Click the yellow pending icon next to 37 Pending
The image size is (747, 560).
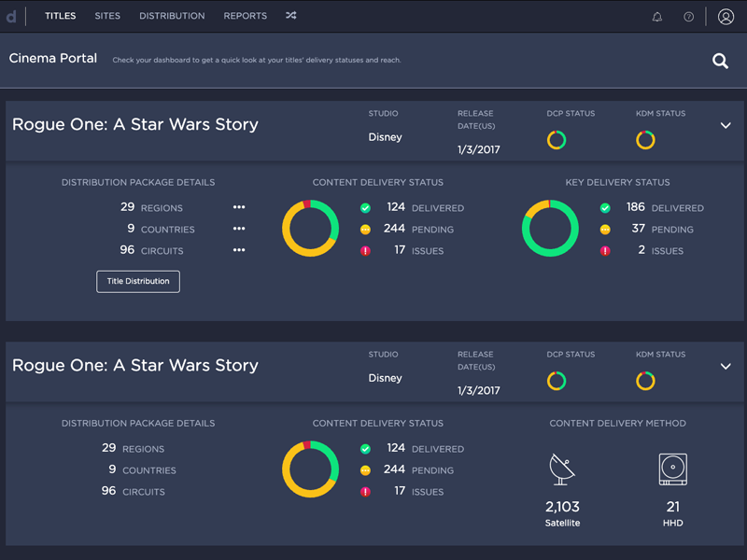click(x=605, y=230)
